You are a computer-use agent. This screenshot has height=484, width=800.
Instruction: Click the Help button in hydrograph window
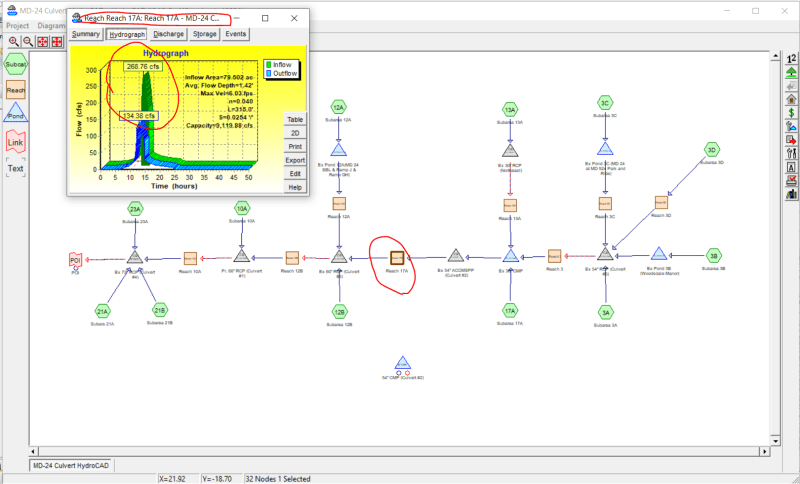295,187
